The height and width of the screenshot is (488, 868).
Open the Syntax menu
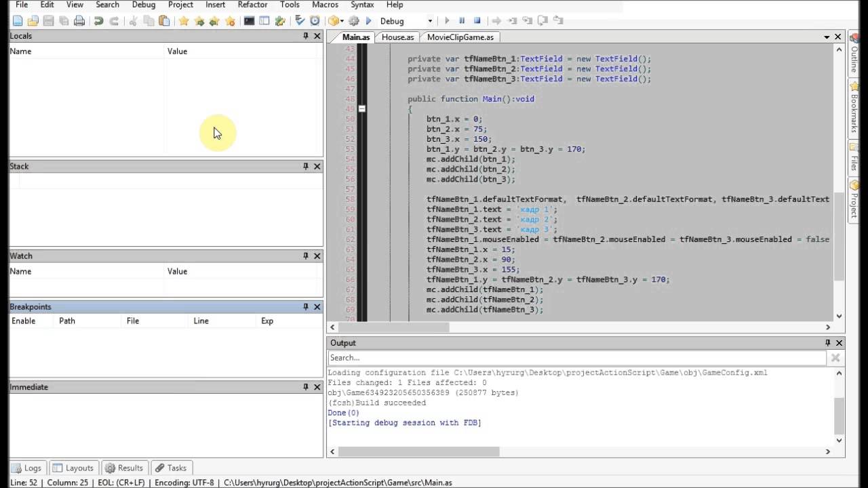click(362, 5)
